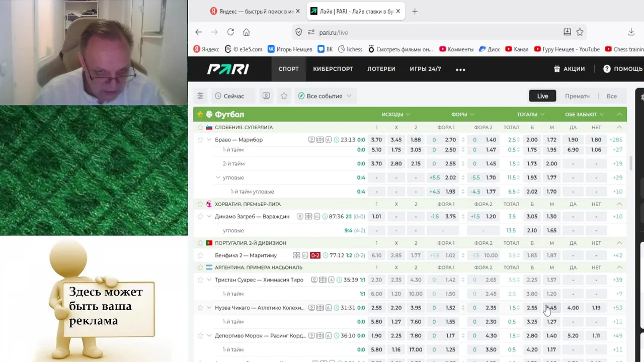Image resolution: width=644 pixels, height=362 pixels.
Task: Select the Все filter tab
Action: [x=611, y=96]
